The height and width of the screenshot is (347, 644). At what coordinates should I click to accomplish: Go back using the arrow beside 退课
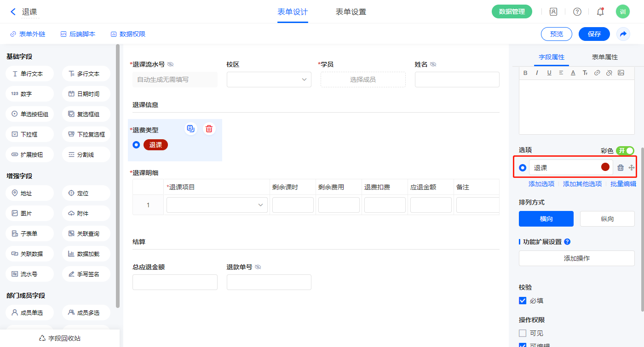tap(13, 12)
